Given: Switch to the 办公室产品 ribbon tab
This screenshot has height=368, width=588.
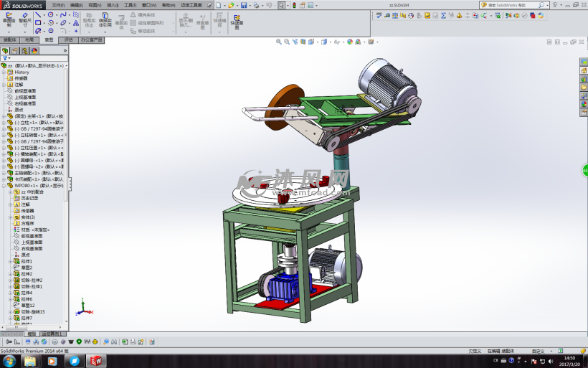Looking at the screenshot, I should click(92, 39).
